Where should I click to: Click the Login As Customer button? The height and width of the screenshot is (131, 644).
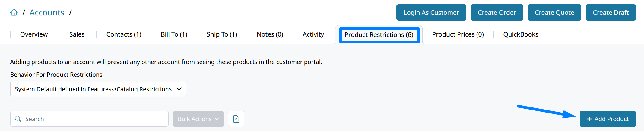[431, 12]
